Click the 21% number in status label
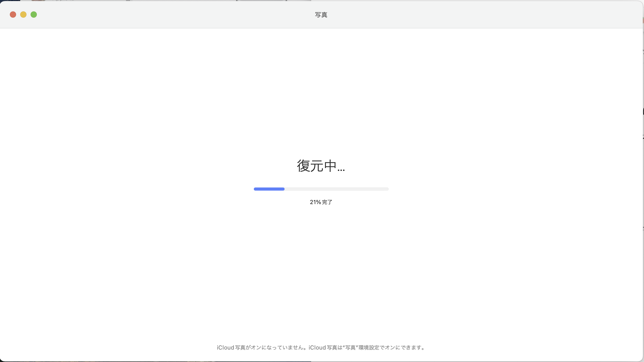This screenshot has width=644, height=362. 315,202
